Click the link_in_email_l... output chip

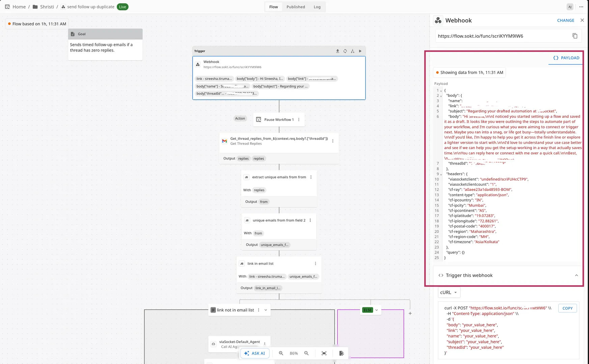(x=268, y=288)
